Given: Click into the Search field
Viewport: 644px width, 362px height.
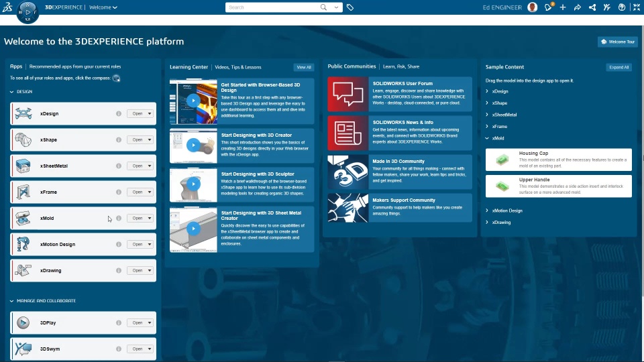Looking at the screenshot, I should (273, 7).
